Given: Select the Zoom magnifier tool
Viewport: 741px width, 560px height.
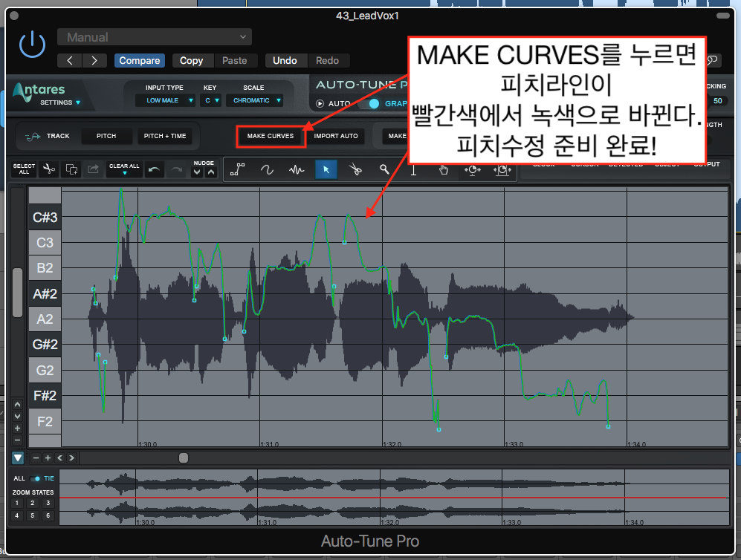Looking at the screenshot, I should 385,169.
